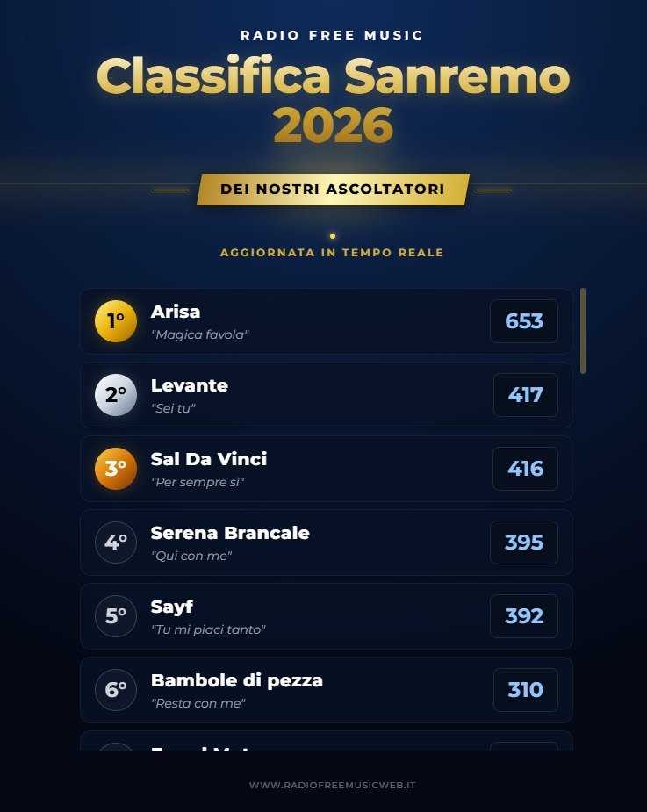The image size is (647, 812).
Task: Click the ranking list scrollbar thumb
Action: tap(583, 331)
